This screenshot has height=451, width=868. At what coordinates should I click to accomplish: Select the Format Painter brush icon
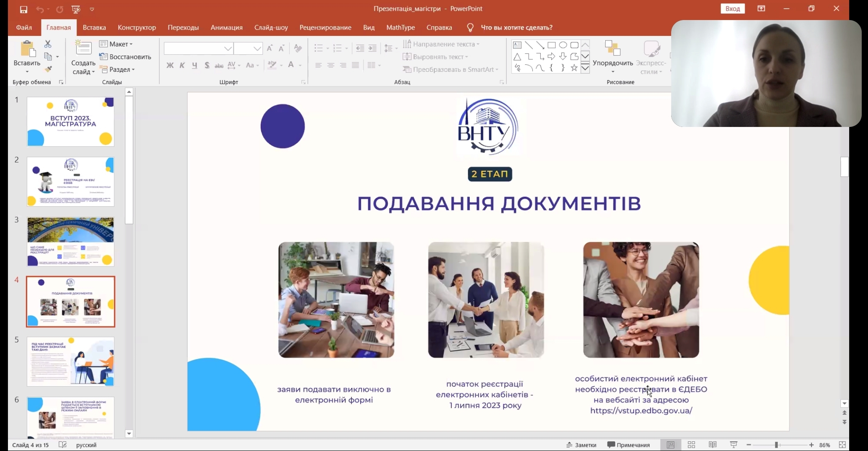[48, 69]
